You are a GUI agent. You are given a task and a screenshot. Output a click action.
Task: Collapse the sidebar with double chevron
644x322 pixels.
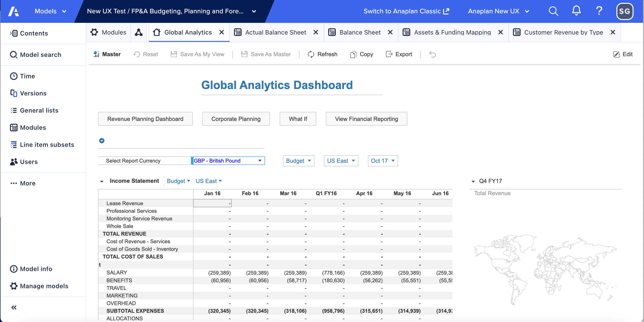coord(14,307)
